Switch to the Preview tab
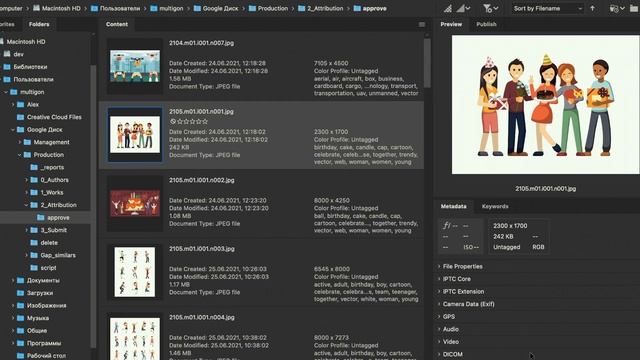 click(x=451, y=24)
